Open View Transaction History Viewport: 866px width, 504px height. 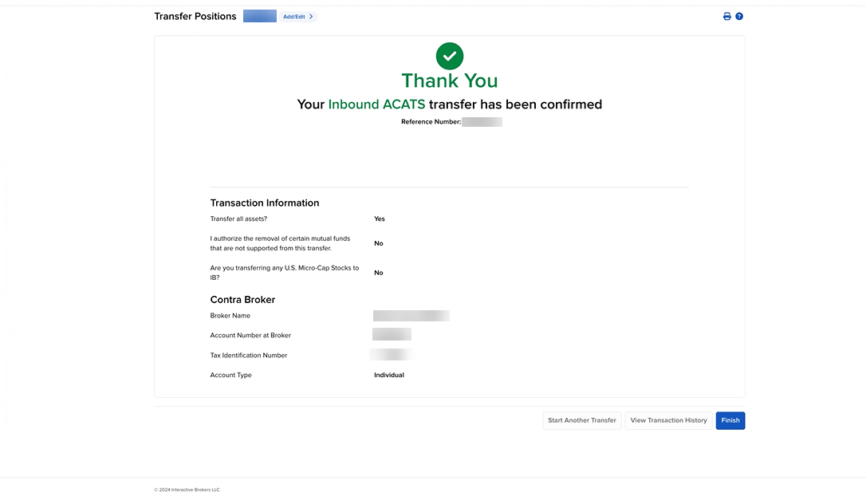click(668, 420)
